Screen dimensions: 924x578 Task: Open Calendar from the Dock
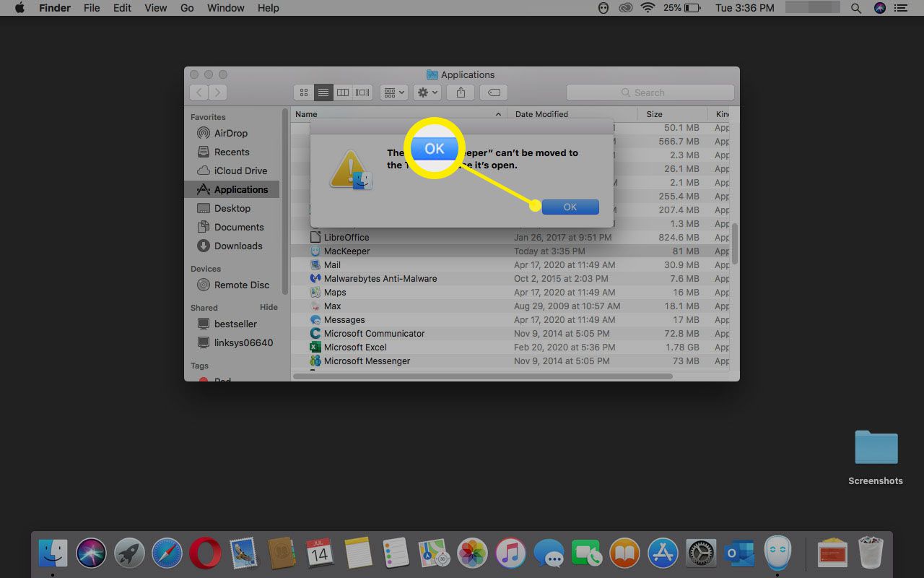coord(319,553)
